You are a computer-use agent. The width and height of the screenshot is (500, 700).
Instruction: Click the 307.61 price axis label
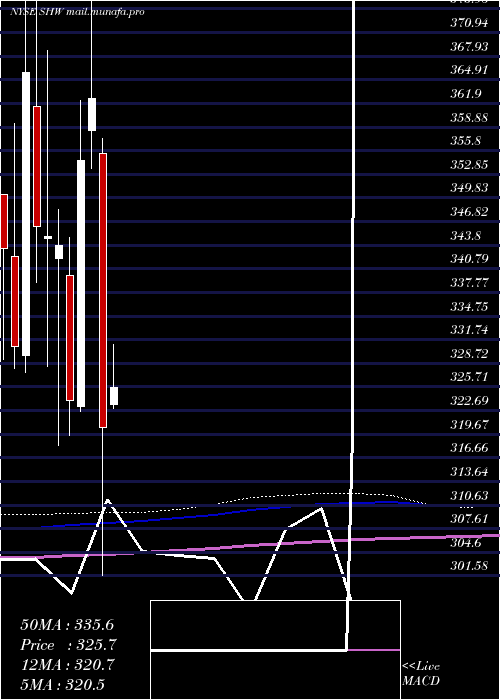click(x=469, y=519)
